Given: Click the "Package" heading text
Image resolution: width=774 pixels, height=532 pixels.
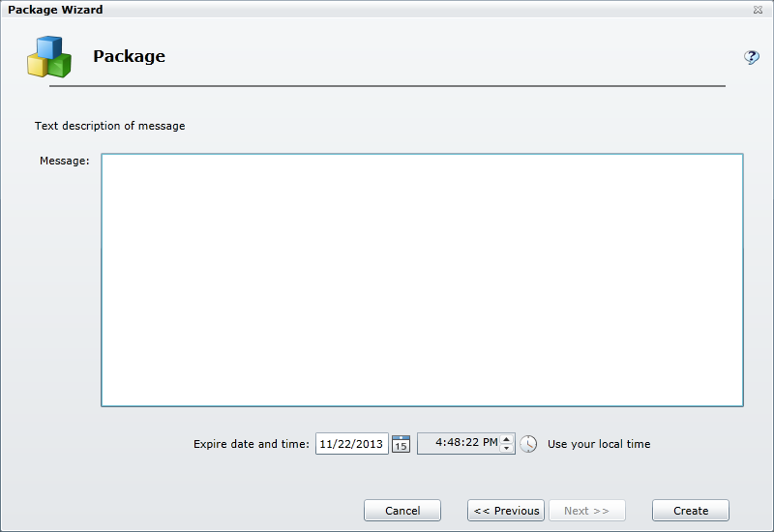Looking at the screenshot, I should [129, 56].
